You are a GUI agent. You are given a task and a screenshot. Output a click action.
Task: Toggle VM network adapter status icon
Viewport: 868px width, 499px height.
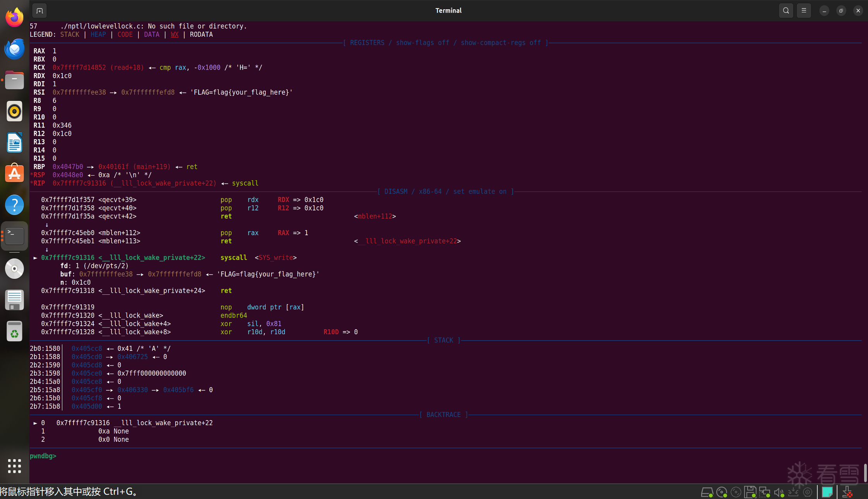click(764, 492)
